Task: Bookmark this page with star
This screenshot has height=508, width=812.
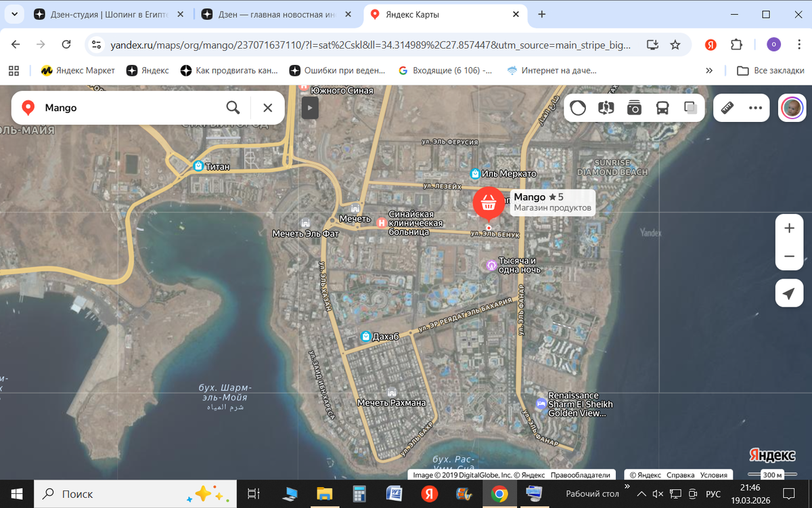Action: tap(675, 45)
